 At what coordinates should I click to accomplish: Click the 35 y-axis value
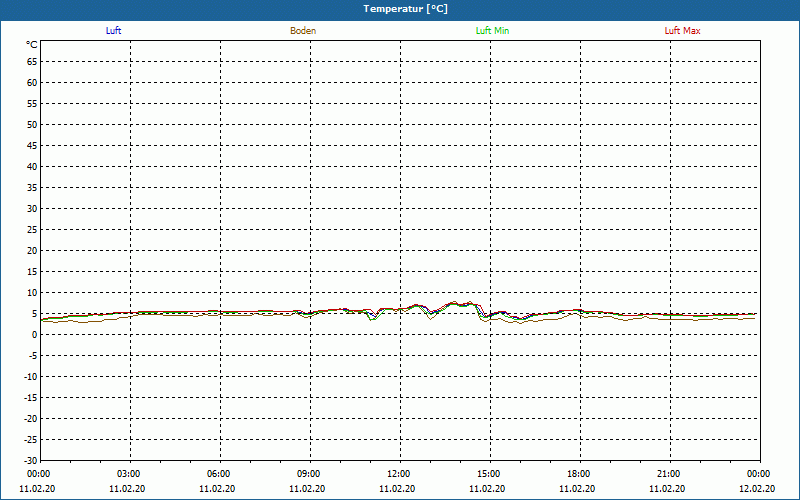coord(32,188)
